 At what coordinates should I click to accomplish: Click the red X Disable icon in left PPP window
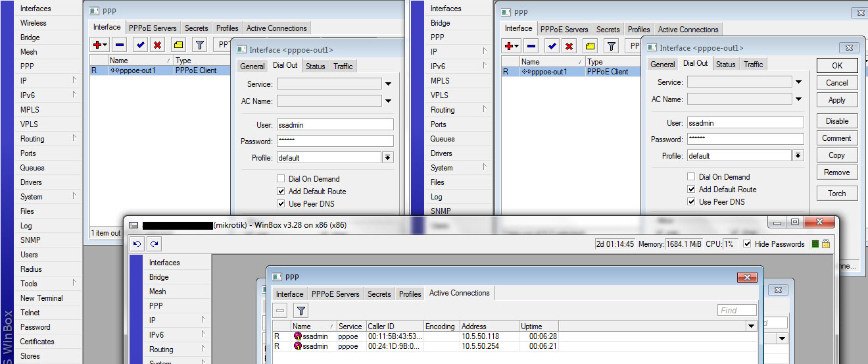point(157,45)
